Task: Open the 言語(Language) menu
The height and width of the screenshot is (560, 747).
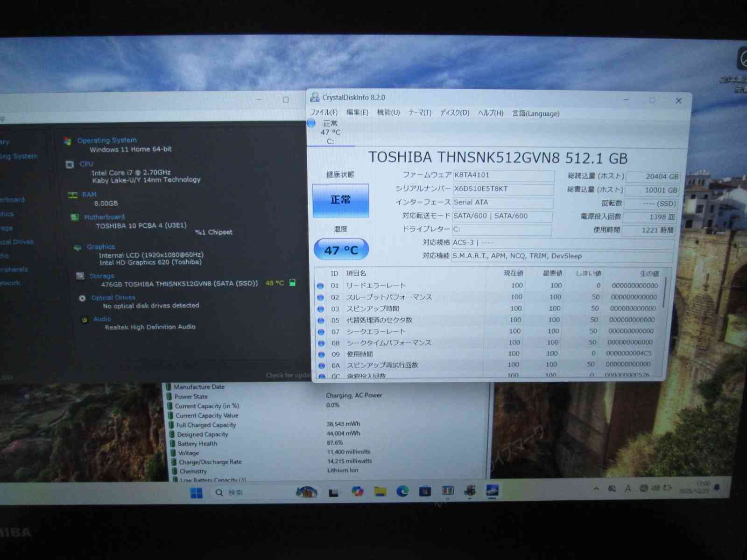Action: (x=536, y=113)
